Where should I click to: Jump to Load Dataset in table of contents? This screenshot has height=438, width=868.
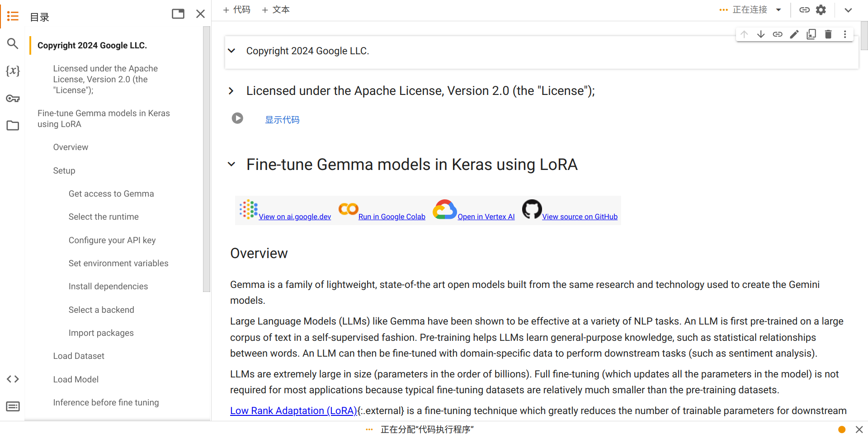click(79, 356)
